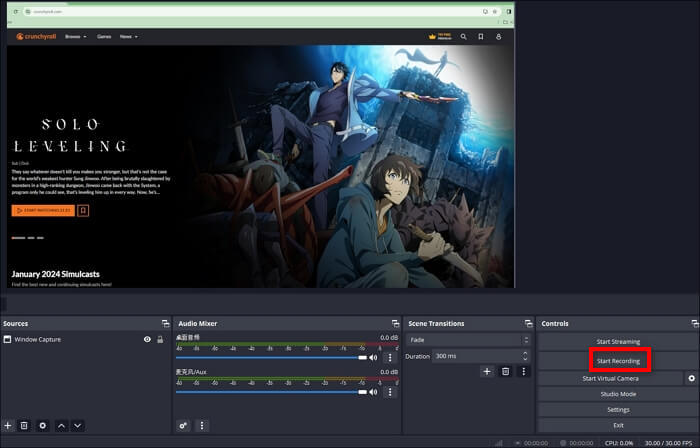Open the Games link on Crunchyroll
The image size is (700, 448).
tap(104, 37)
